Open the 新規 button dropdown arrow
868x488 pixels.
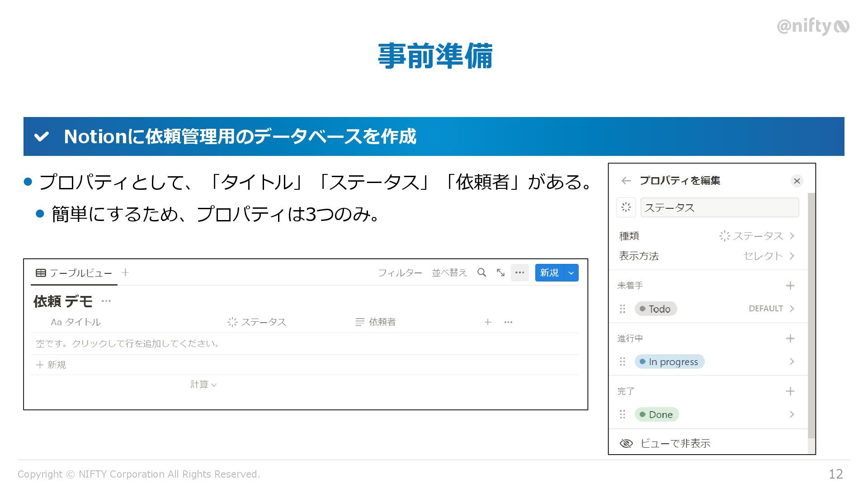[571, 273]
